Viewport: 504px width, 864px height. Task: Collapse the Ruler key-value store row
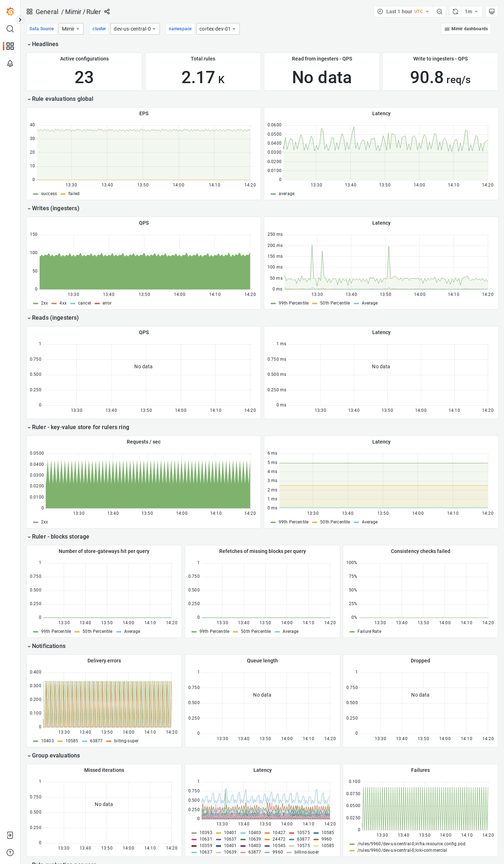[78, 427]
